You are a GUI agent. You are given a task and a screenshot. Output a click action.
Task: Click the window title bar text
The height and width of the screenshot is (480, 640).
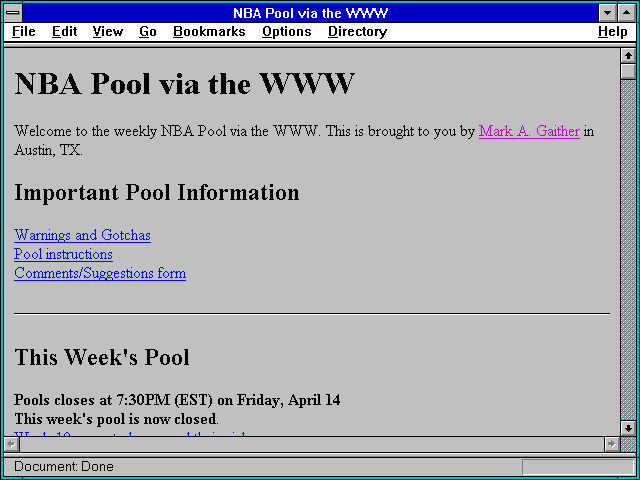point(310,13)
